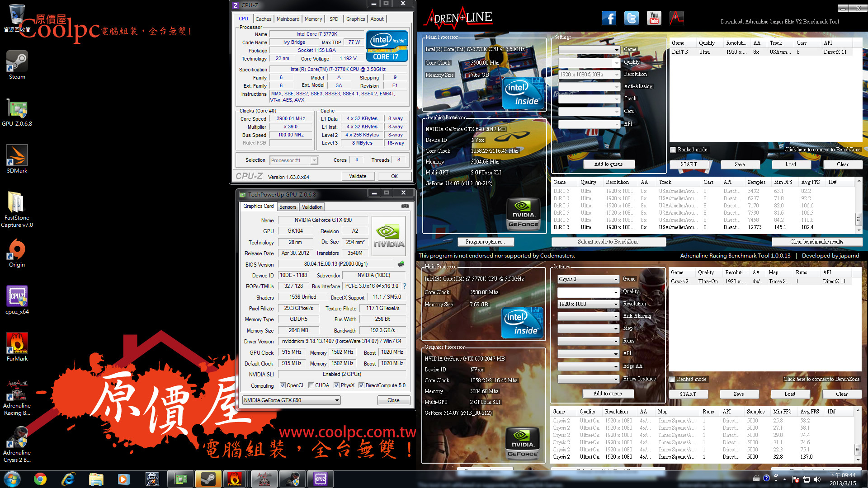868x488 pixels.
Task: Open the Crysis 2 Game dropdown
Action: coord(588,279)
